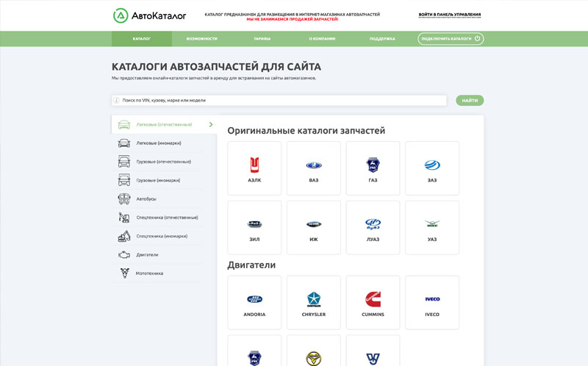This screenshot has width=588, height=366.
Task: Select the Легковые (иномарки) category text
Action: (x=159, y=143)
